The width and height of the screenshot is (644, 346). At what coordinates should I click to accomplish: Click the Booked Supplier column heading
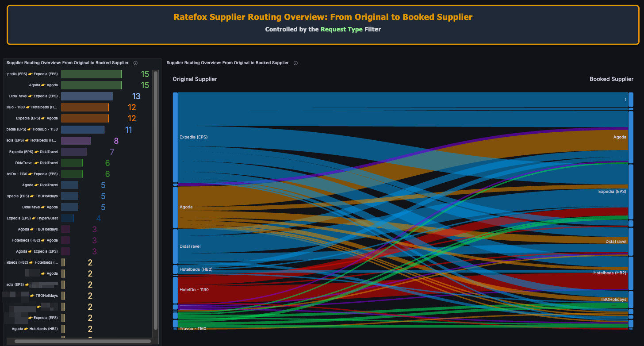pos(611,79)
